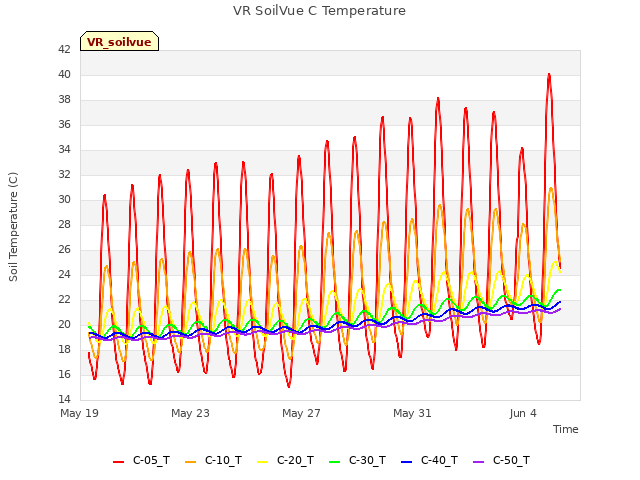Click the chart title VR SoilVue C Temperature

319,11
